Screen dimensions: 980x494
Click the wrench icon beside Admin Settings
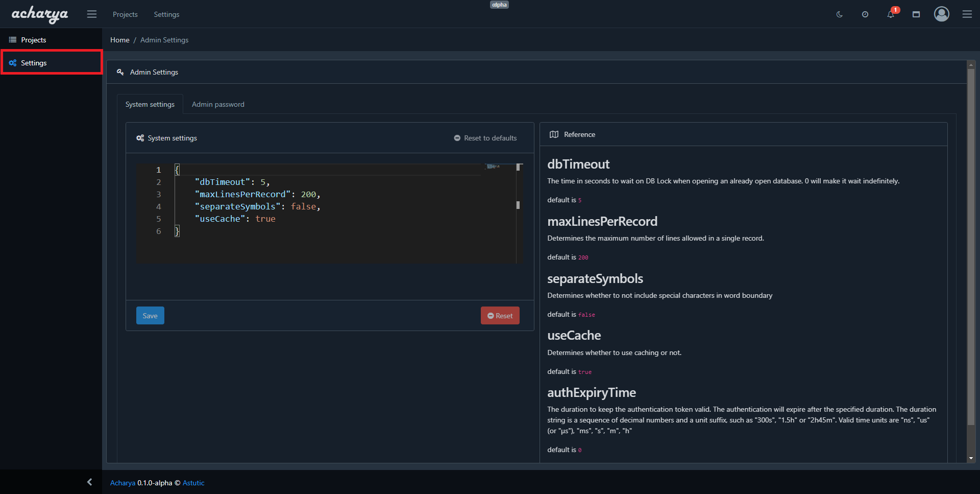click(x=120, y=72)
